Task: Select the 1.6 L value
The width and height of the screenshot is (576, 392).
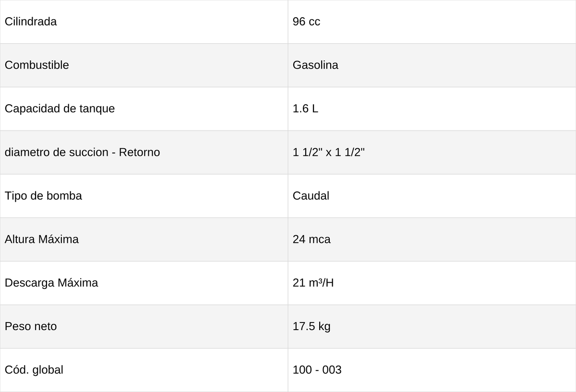Action: pos(305,108)
